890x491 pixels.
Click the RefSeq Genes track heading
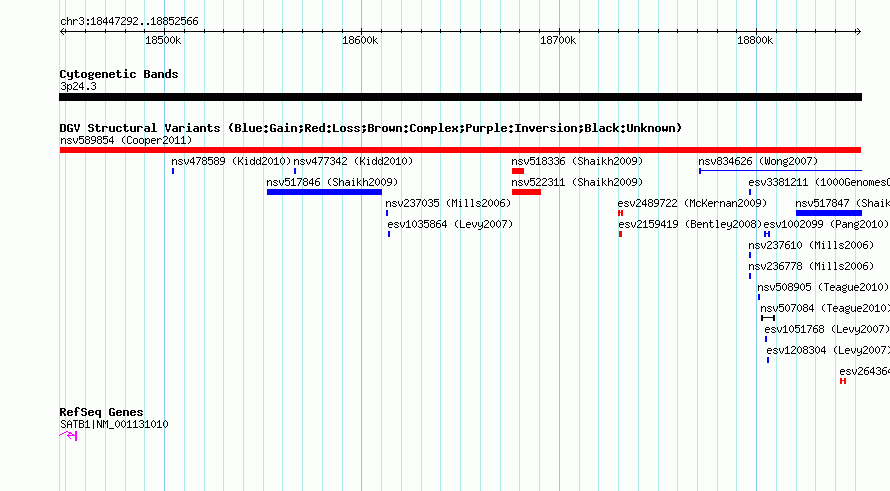pyautogui.click(x=101, y=413)
